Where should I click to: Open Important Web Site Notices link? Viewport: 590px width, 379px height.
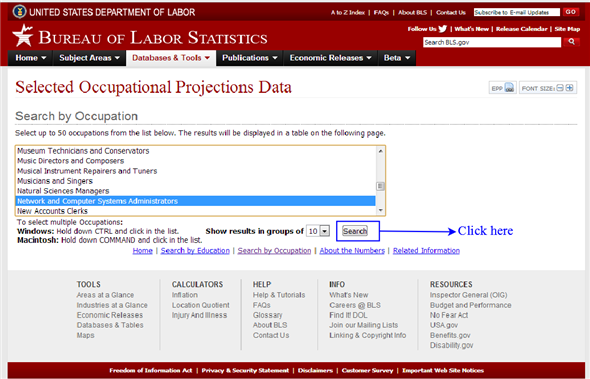coord(443,370)
